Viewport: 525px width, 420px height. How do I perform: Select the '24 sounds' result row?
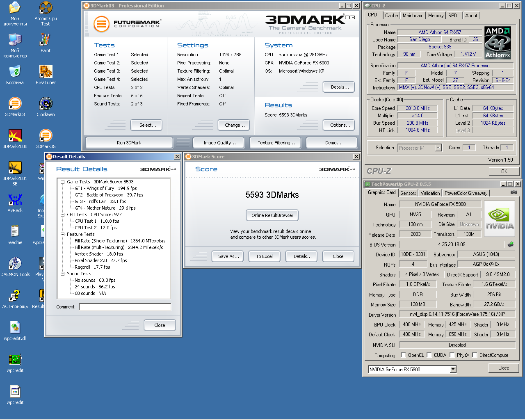[95, 287]
